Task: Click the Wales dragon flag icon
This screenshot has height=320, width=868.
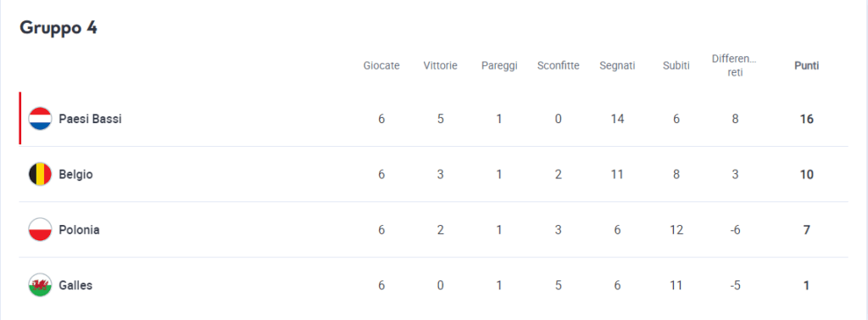Action: [40, 285]
